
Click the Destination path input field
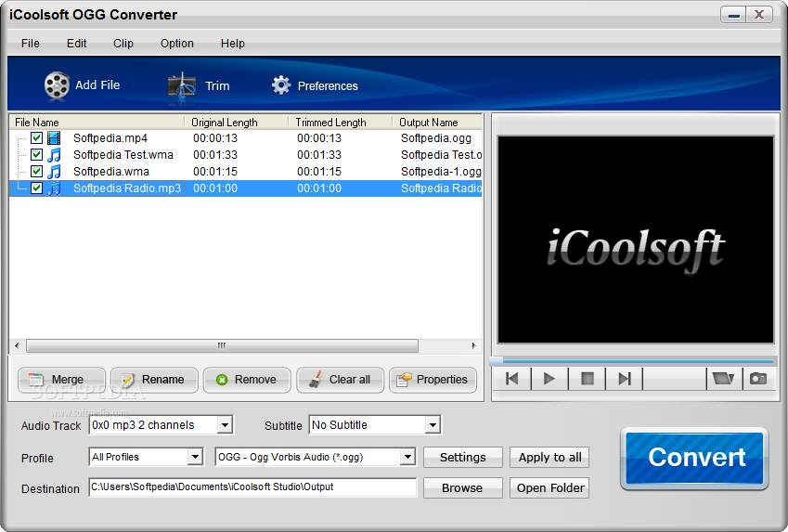coord(252,487)
